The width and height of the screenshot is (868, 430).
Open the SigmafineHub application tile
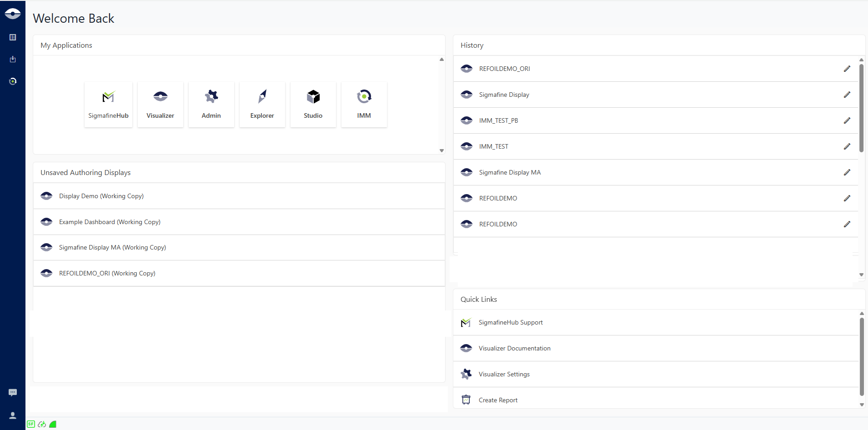click(108, 105)
